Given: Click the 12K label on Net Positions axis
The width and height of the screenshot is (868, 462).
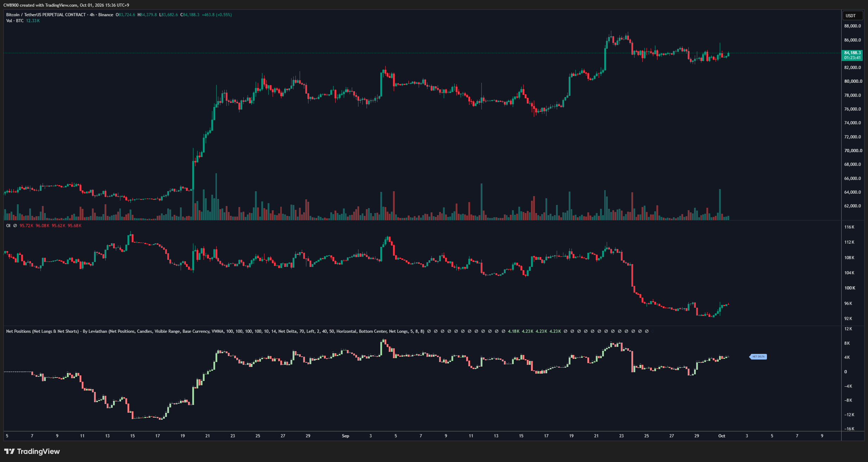Looking at the screenshot, I should pyautogui.click(x=848, y=329).
